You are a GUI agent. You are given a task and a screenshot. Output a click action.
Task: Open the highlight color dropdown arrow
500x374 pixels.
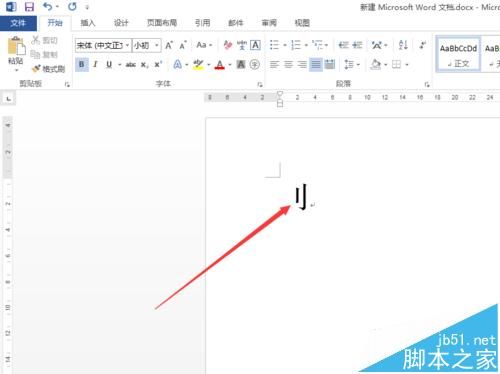(x=209, y=64)
